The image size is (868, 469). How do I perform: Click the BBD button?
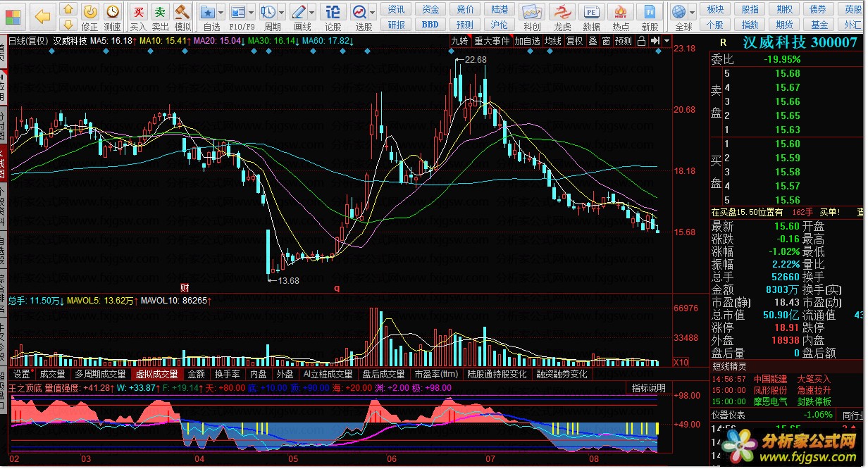tap(430, 25)
